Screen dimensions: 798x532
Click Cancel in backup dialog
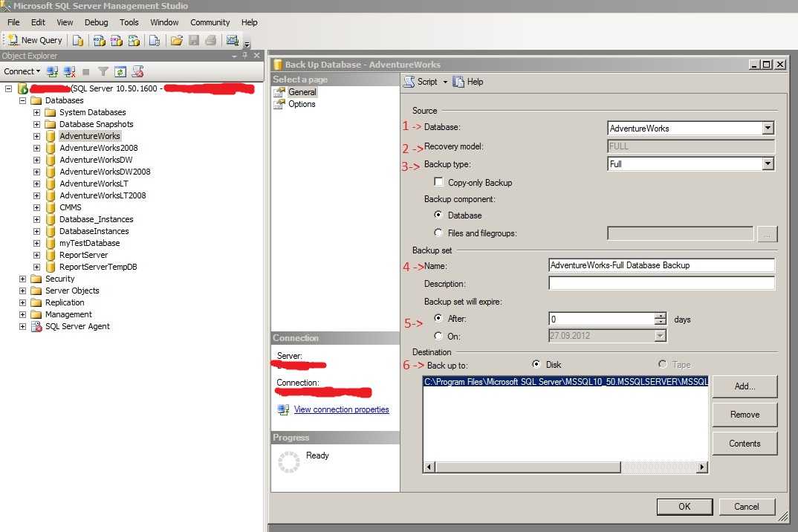coord(747,507)
